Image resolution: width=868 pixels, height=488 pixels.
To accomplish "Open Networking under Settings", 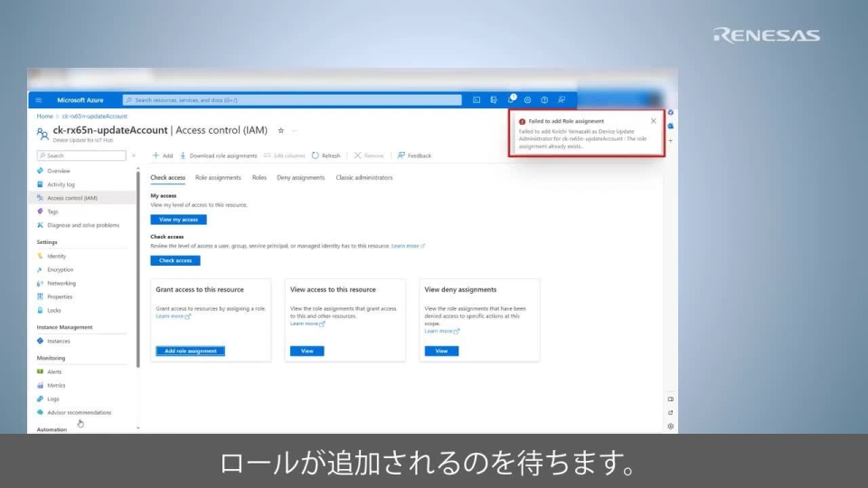I will (61, 283).
